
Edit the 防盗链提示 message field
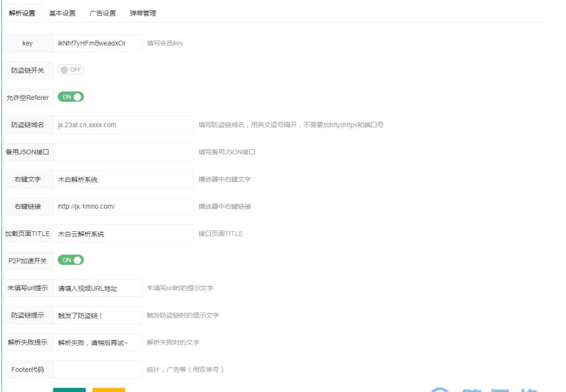98,315
